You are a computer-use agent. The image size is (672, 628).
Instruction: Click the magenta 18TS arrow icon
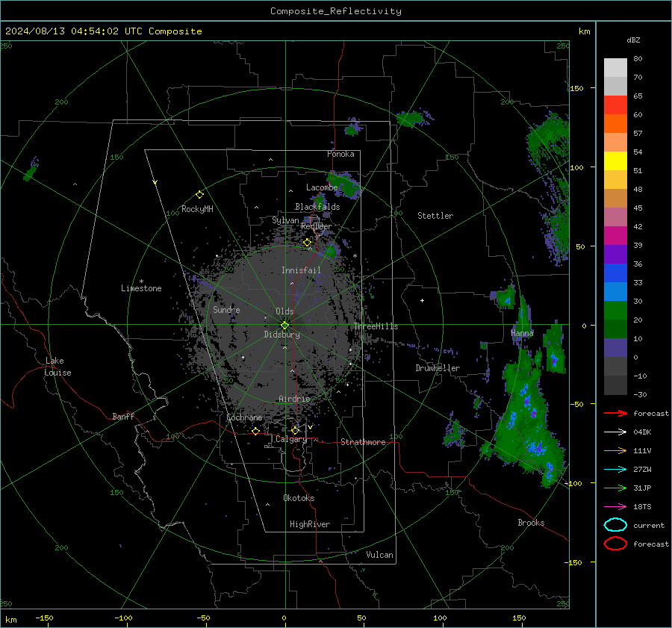[x=615, y=507]
